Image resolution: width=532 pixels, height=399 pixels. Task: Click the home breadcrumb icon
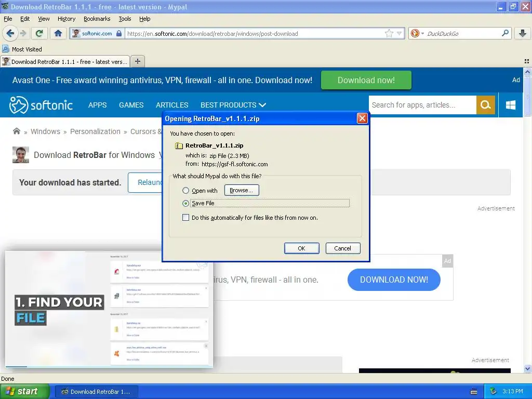click(16, 131)
